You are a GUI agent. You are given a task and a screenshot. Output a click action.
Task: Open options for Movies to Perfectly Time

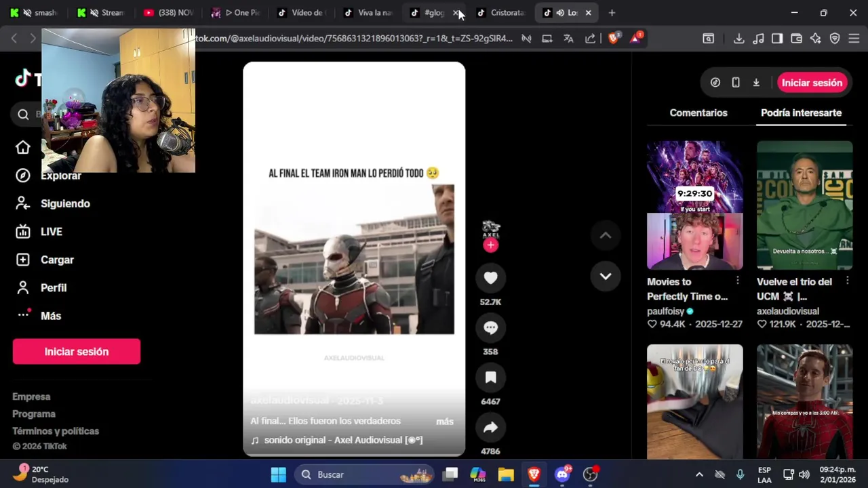click(x=738, y=281)
